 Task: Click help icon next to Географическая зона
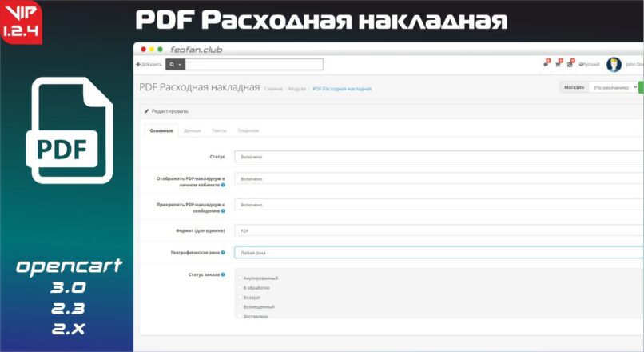click(x=223, y=253)
